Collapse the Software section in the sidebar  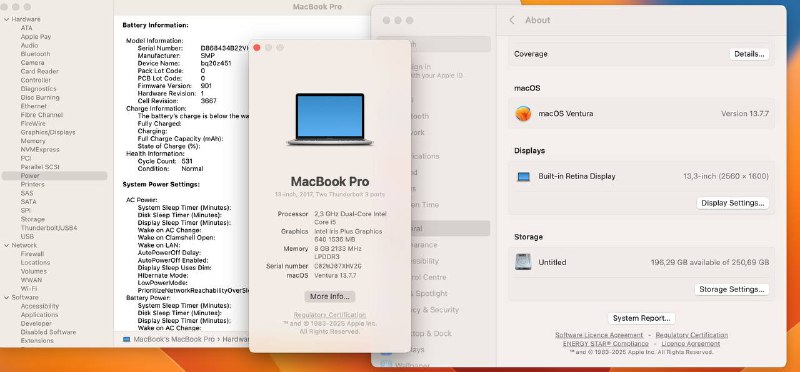pyautogui.click(x=6, y=297)
